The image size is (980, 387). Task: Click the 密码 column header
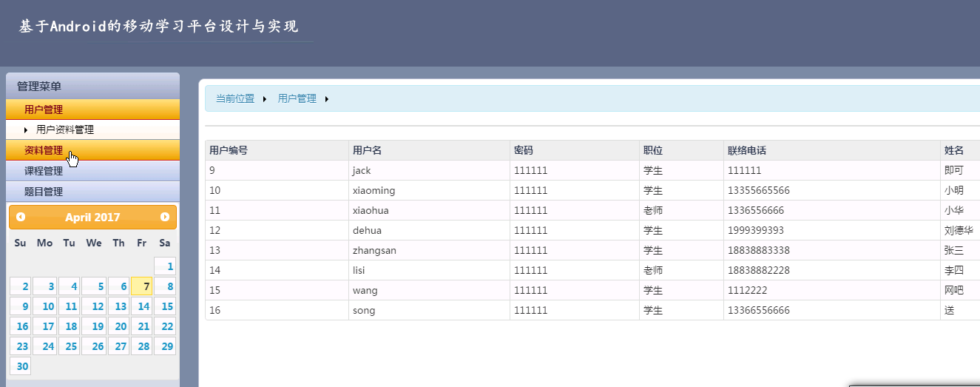point(575,150)
